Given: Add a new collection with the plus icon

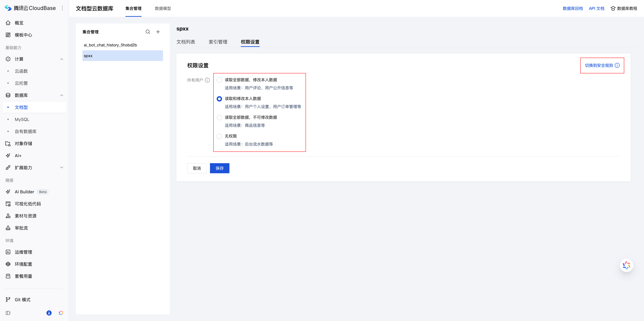Looking at the screenshot, I should pyautogui.click(x=158, y=32).
